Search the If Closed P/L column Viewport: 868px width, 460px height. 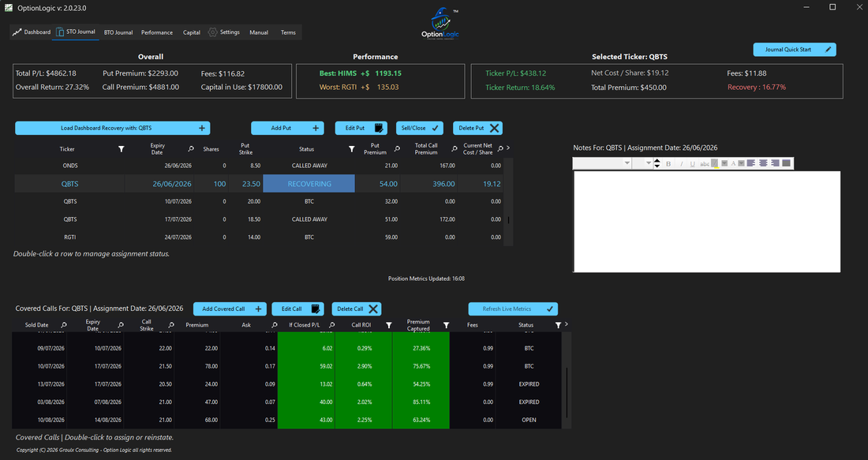(x=331, y=325)
